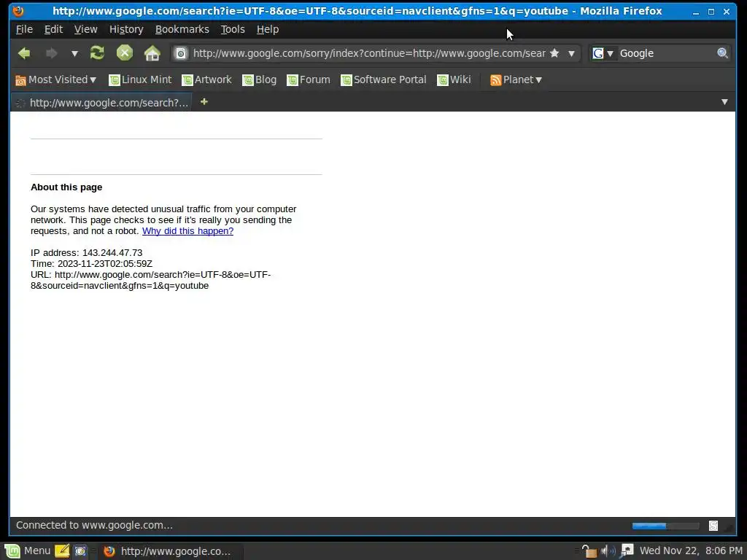Expand the Planet feed bookmark
This screenshot has width=747, height=560.
pos(516,79)
